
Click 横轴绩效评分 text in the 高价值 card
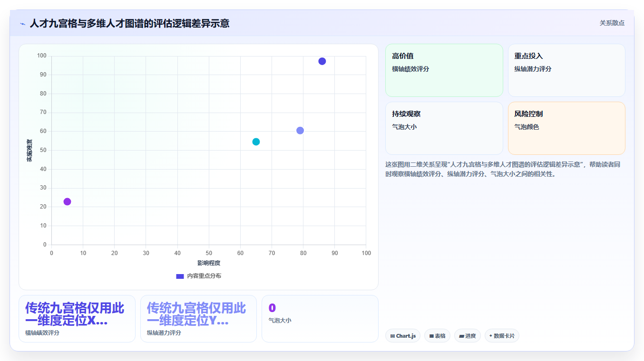pyautogui.click(x=410, y=69)
